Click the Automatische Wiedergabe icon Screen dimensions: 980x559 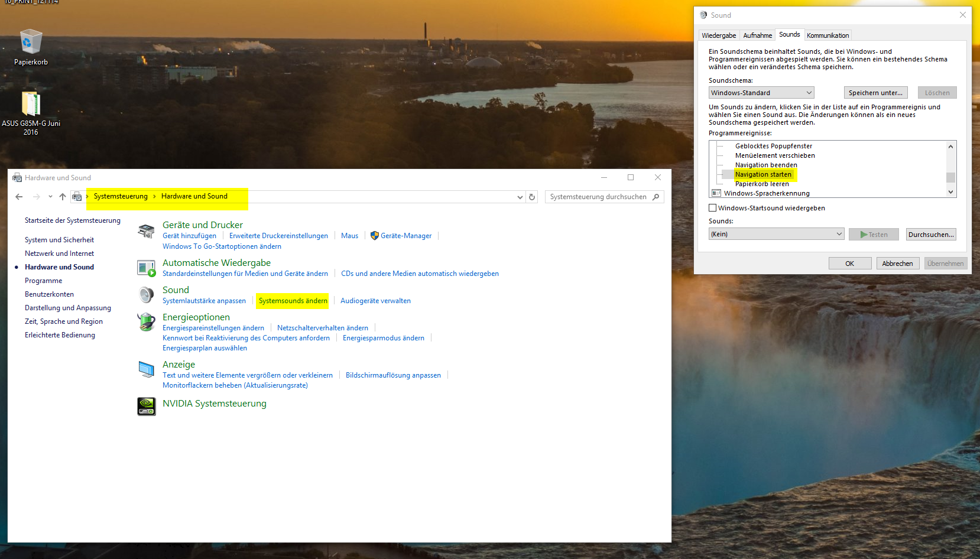[146, 268]
